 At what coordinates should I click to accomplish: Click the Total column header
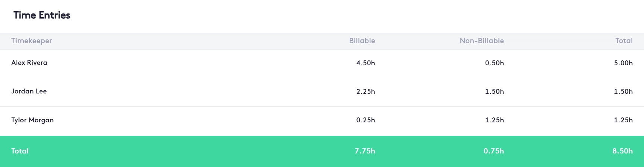pos(624,41)
